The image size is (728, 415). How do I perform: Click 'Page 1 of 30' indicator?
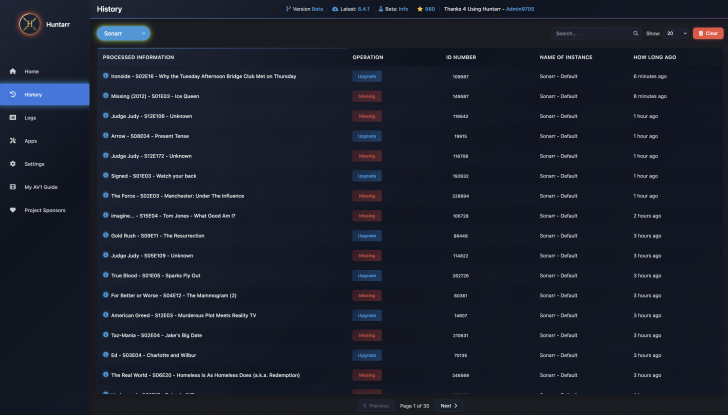(x=415, y=406)
